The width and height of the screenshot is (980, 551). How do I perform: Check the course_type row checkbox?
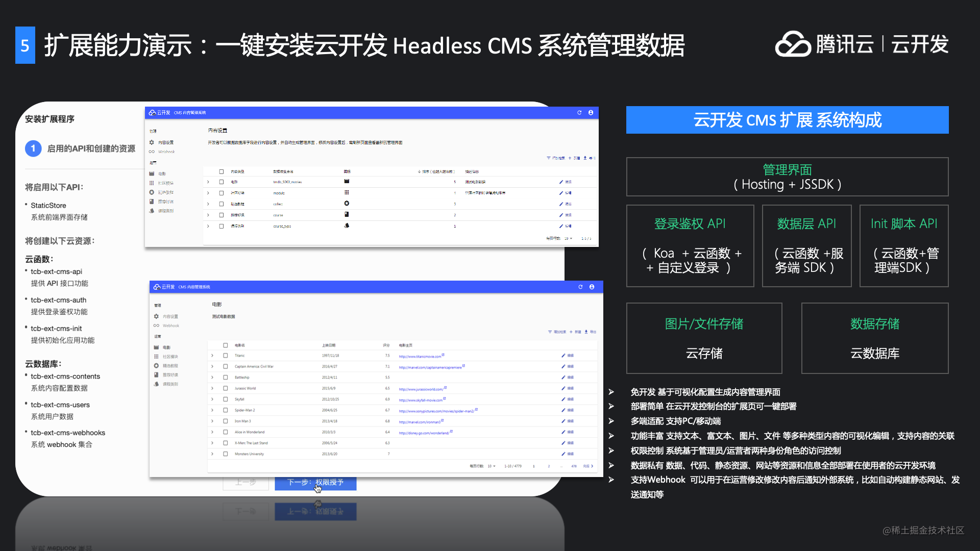click(222, 226)
